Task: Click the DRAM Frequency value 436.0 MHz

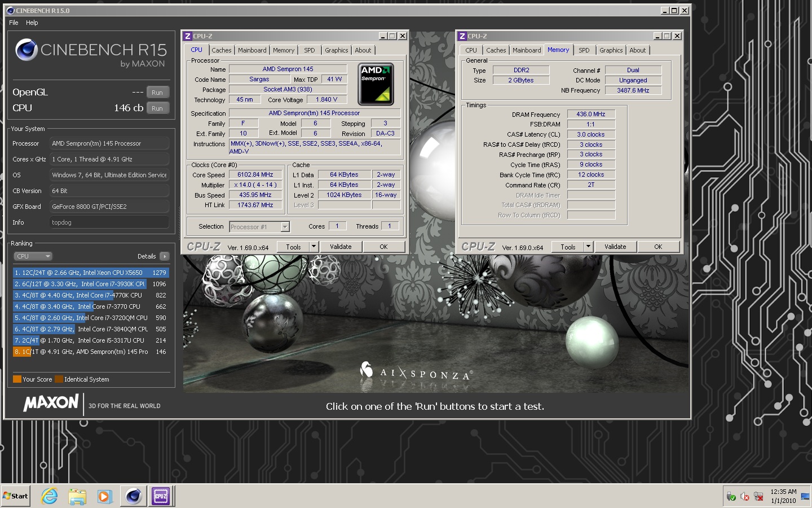Action: point(591,114)
